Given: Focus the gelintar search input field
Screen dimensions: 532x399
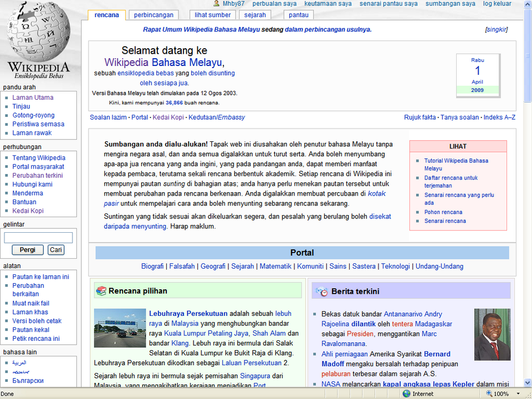Looking at the screenshot, I should [x=38, y=238].
